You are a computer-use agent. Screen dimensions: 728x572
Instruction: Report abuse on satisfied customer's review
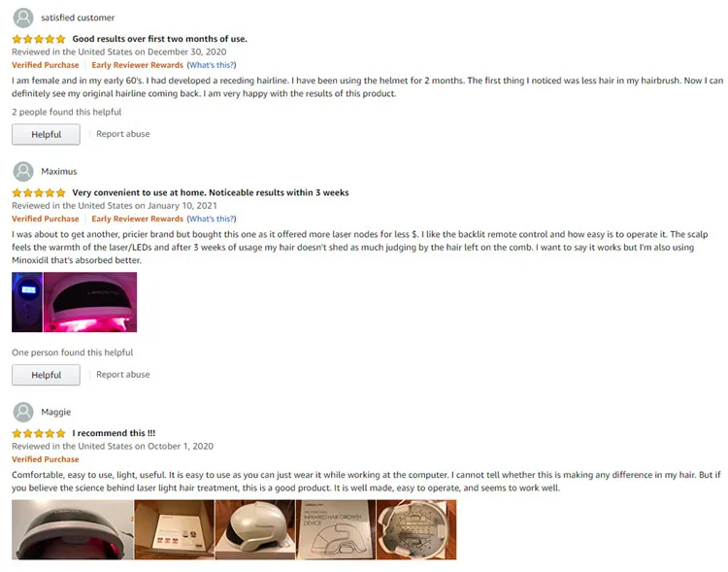(123, 134)
